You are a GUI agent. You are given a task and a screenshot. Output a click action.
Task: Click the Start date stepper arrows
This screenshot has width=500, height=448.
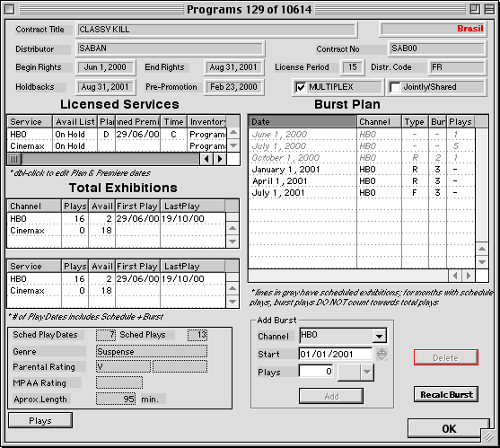382,354
